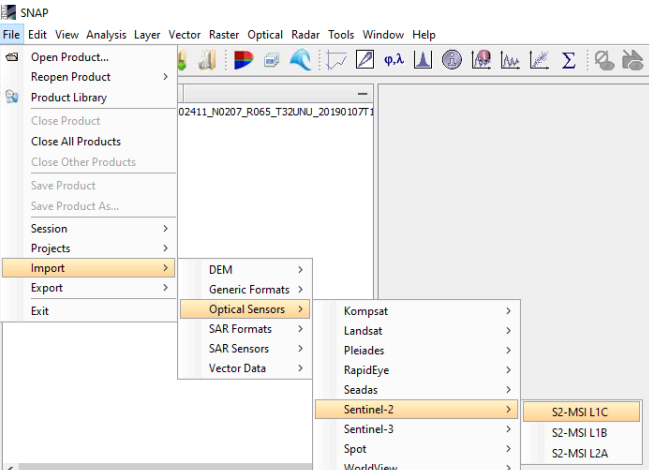Select the Sentinel-2 menu entry

[x=416, y=410]
